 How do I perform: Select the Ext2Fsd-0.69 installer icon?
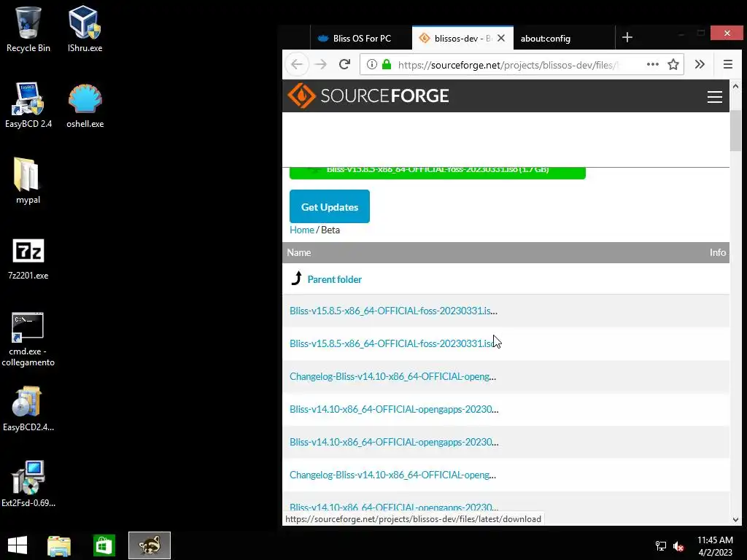click(28, 483)
